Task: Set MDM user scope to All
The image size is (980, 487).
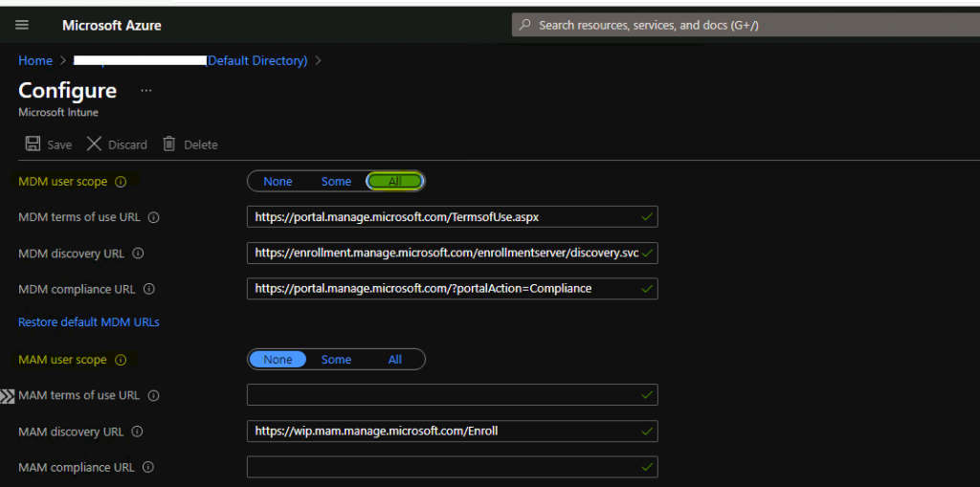Action: click(x=395, y=181)
